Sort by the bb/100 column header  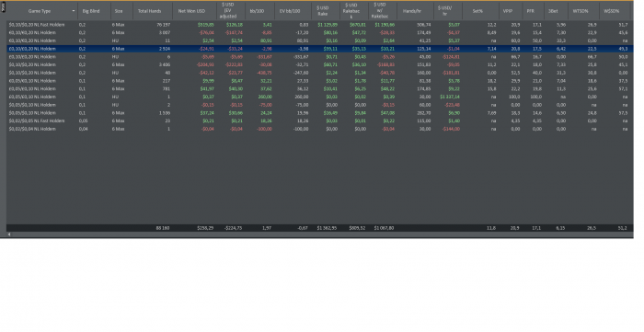pyautogui.click(x=257, y=11)
